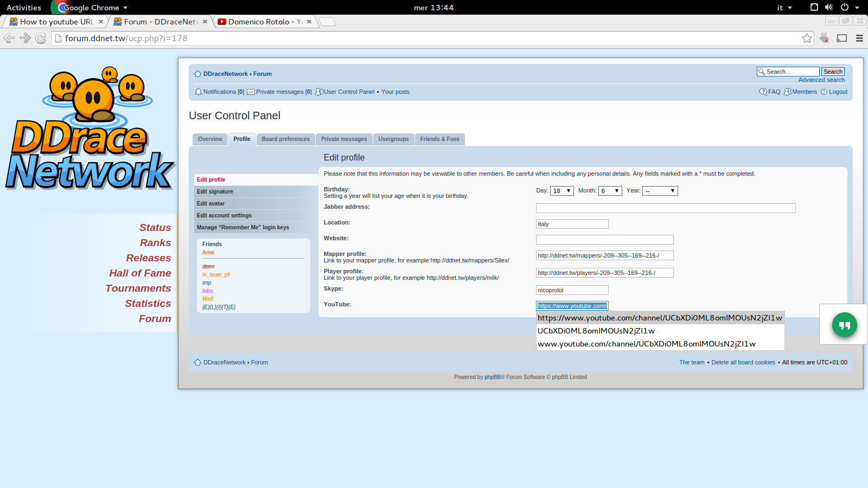The height and width of the screenshot is (488, 868).
Task: Open Edit signature in sidebar
Action: pyautogui.click(x=215, y=191)
